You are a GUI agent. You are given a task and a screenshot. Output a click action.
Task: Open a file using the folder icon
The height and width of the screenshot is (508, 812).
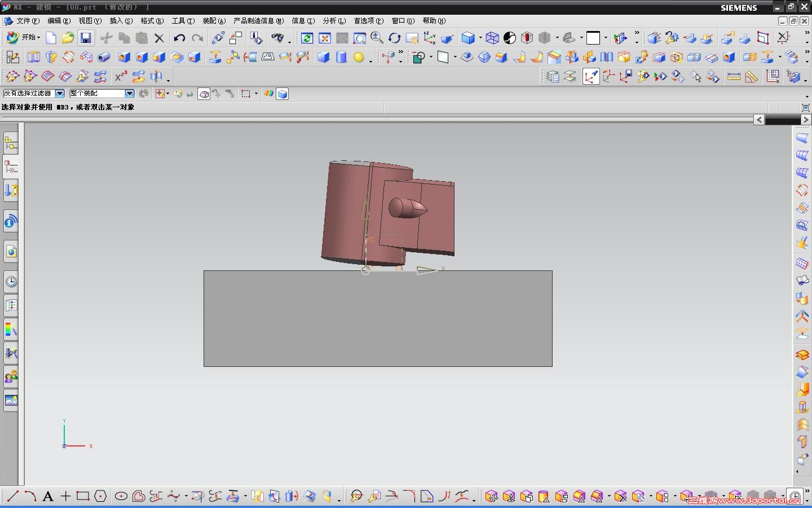pyautogui.click(x=68, y=38)
